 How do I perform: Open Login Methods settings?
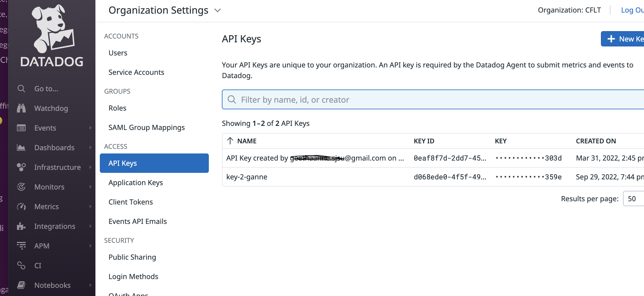click(x=133, y=276)
